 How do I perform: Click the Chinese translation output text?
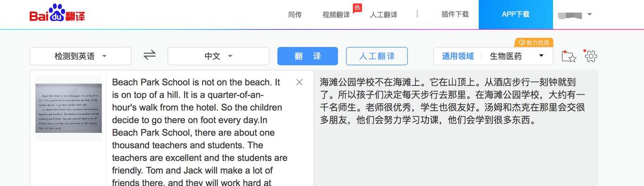[453, 101]
